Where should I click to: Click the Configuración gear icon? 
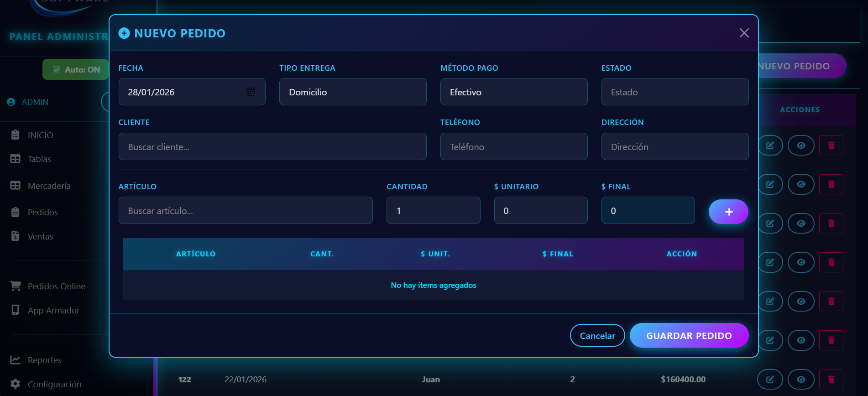(x=16, y=384)
